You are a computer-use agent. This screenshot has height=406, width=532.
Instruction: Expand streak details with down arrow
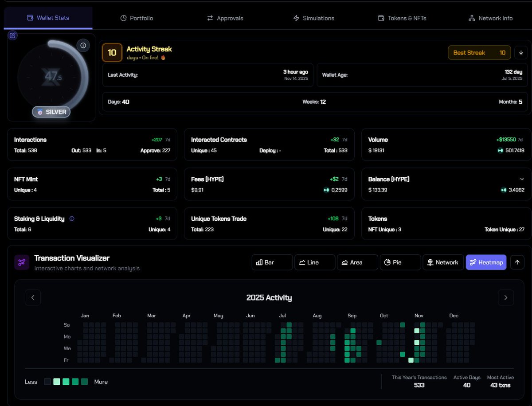click(x=521, y=53)
